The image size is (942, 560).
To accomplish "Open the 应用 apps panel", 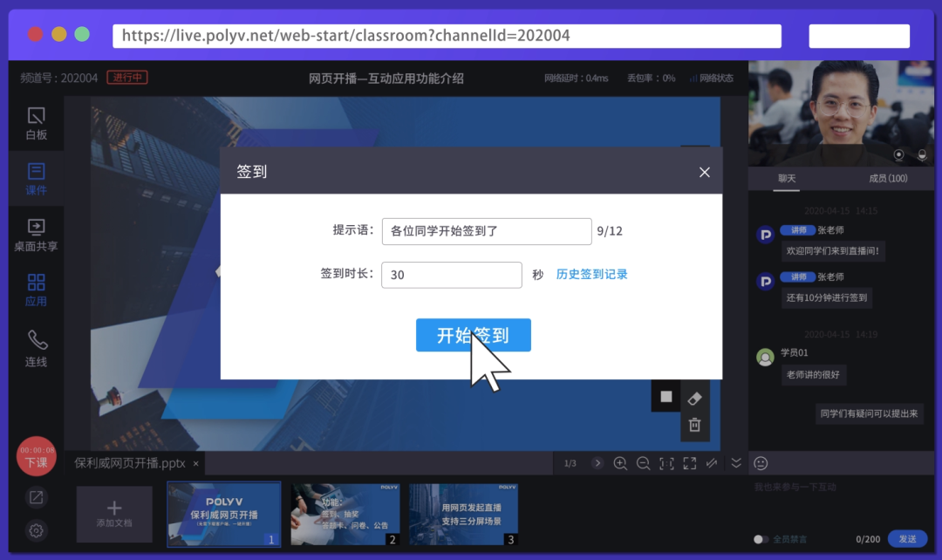I will [x=36, y=289].
